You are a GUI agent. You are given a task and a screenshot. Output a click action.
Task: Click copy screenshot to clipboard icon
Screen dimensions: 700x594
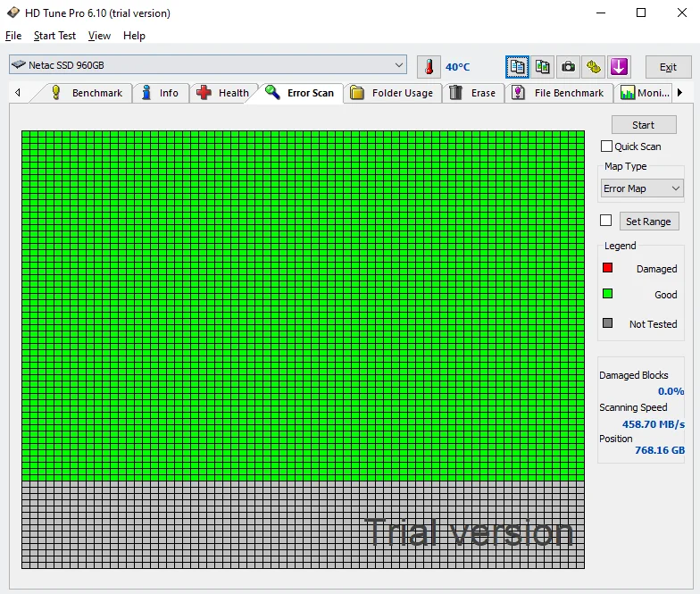coord(543,67)
